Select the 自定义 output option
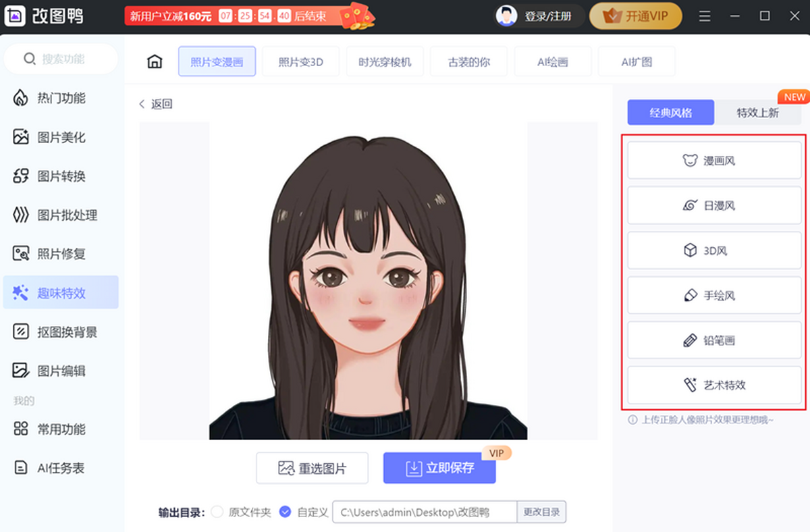Screen dimensions: 810x532 286,512
